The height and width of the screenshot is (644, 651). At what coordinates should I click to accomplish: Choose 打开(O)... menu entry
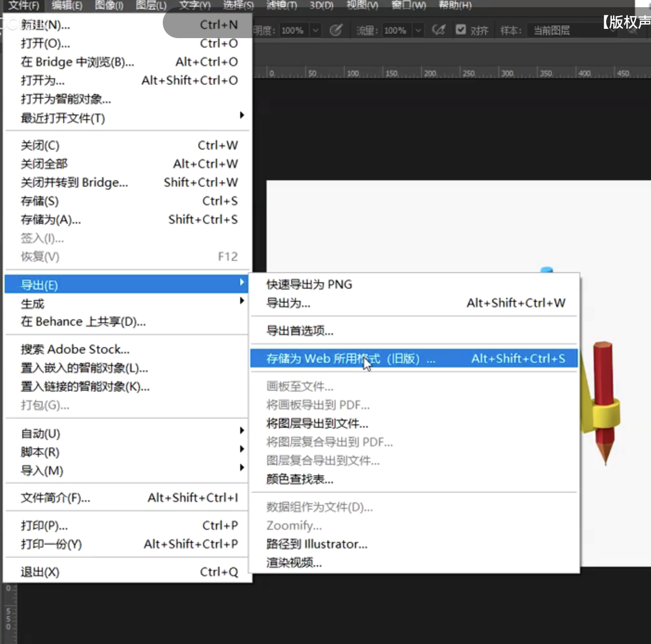[x=128, y=43]
